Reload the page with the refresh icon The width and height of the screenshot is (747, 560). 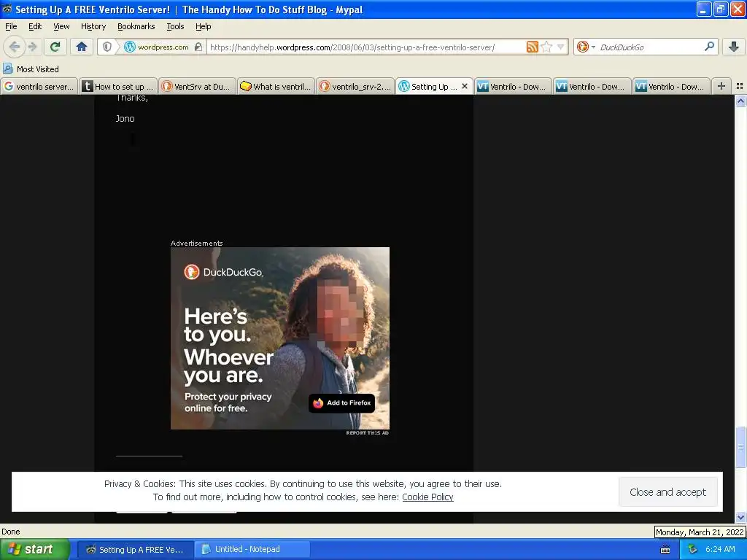(x=55, y=47)
